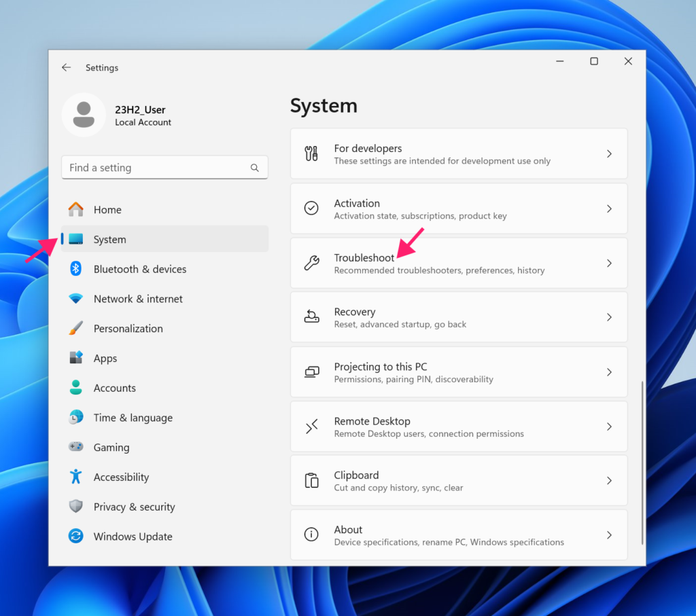The image size is (696, 616).
Task: Click the About row chevron
Action: pos(609,535)
